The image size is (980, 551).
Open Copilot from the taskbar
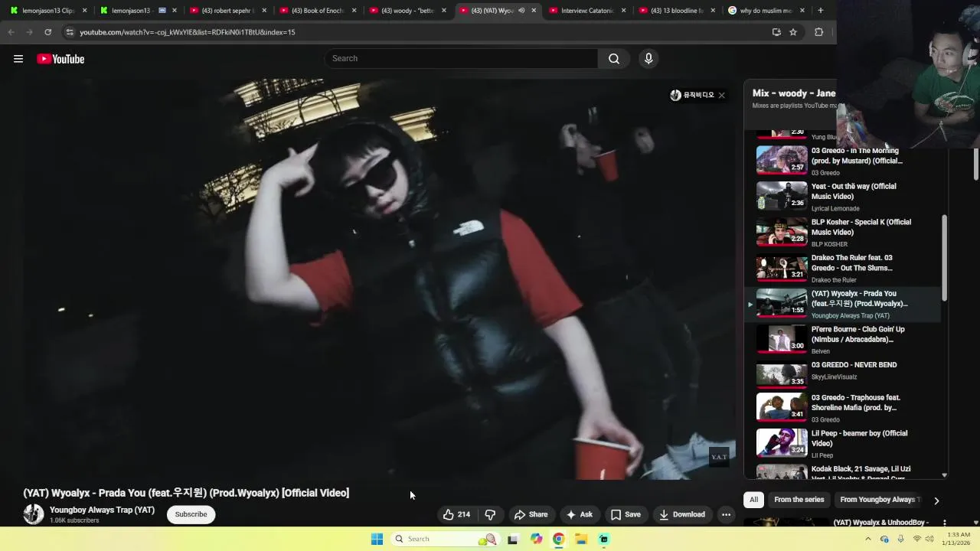[x=536, y=539]
